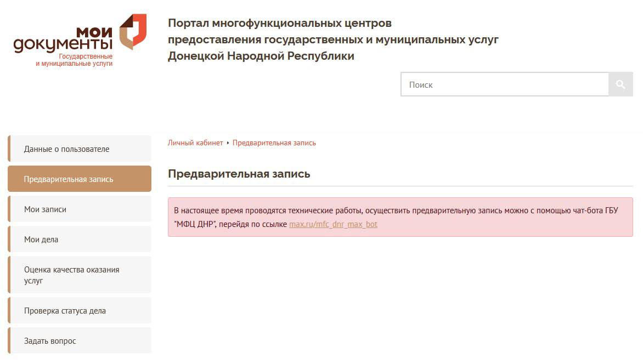Follow the max.ru/mfc_dnr_max_bot link
The width and height of the screenshot is (643, 364).
pyautogui.click(x=333, y=224)
